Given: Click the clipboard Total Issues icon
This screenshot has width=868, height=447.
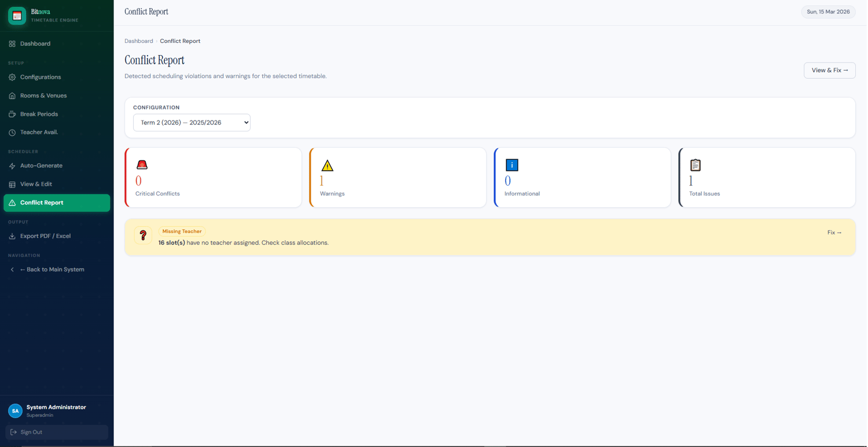Looking at the screenshot, I should [696, 165].
